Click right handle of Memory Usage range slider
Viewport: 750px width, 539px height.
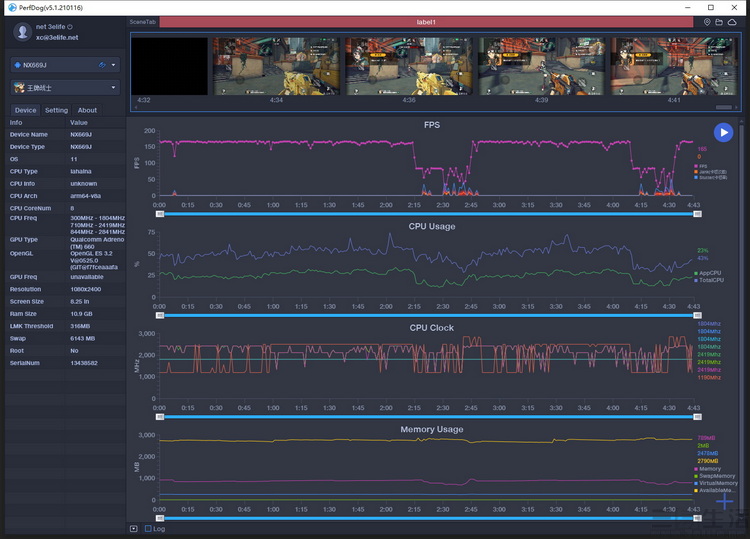tap(697, 518)
